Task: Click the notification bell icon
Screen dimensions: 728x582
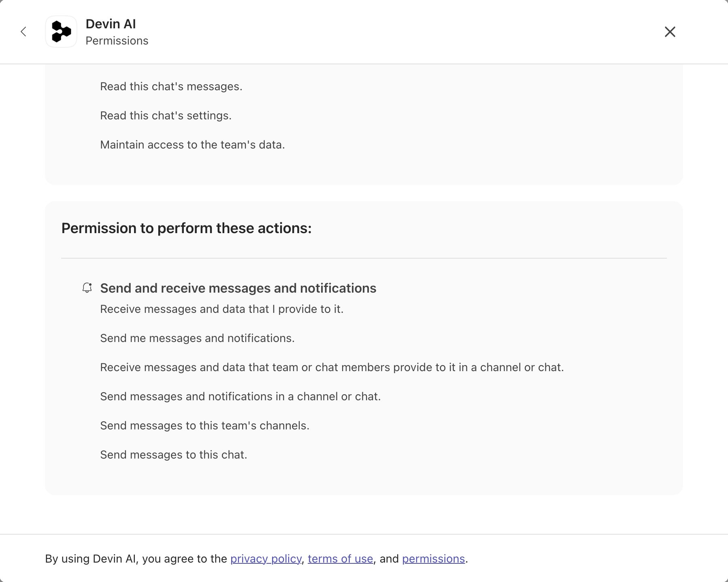Action: click(x=87, y=288)
